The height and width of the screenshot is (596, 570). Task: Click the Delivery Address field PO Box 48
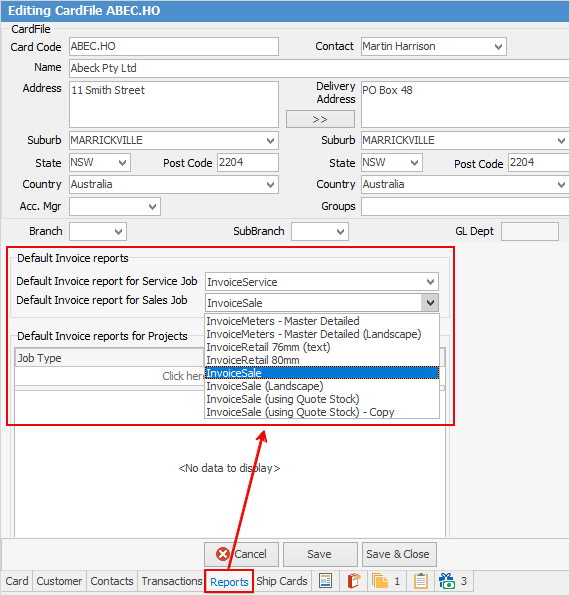[x=465, y=105]
